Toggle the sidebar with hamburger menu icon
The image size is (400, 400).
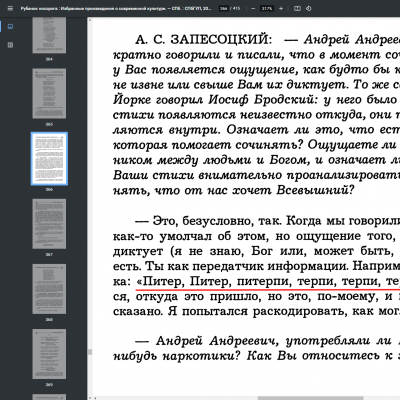click(10, 9)
